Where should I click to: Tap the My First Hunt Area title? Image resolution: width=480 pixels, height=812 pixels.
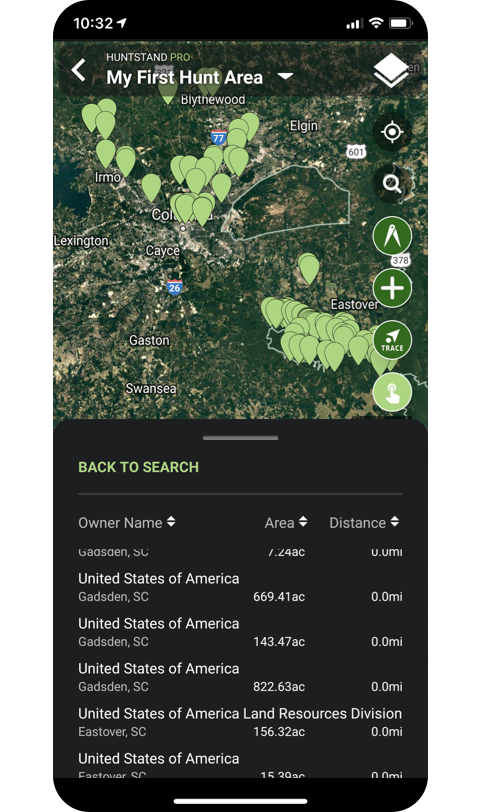click(x=184, y=78)
